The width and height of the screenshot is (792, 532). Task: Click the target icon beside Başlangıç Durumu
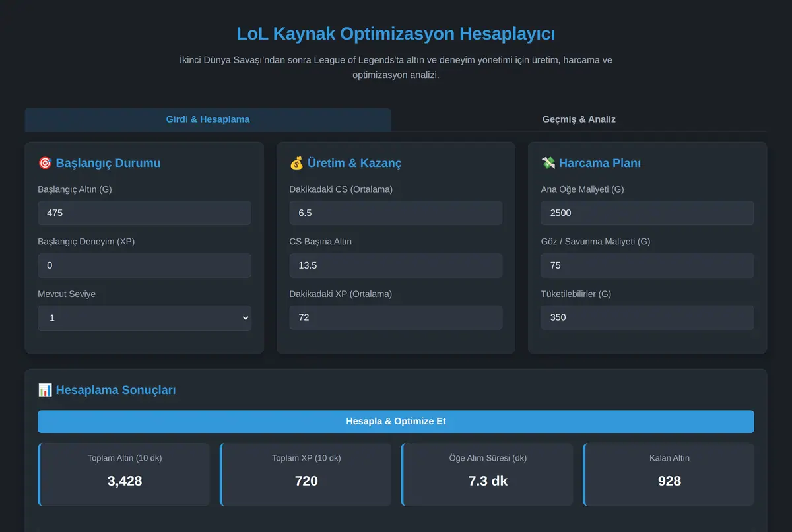point(45,163)
